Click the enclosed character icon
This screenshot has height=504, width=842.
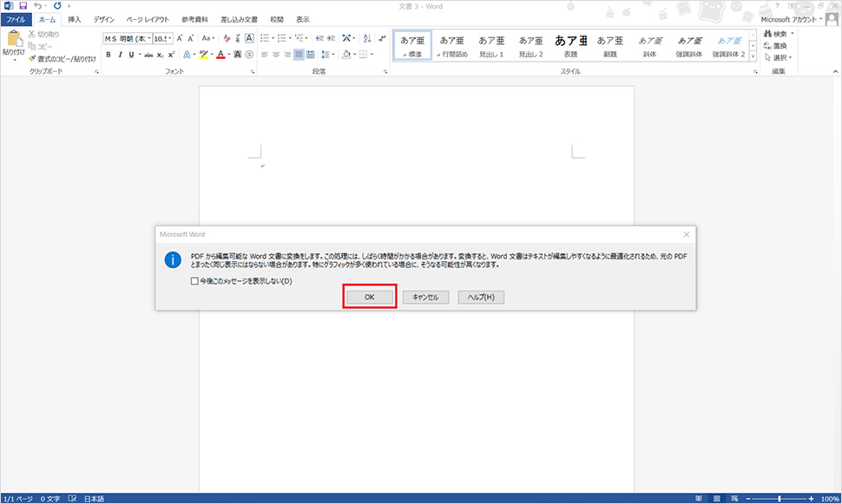click(x=249, y=55)
